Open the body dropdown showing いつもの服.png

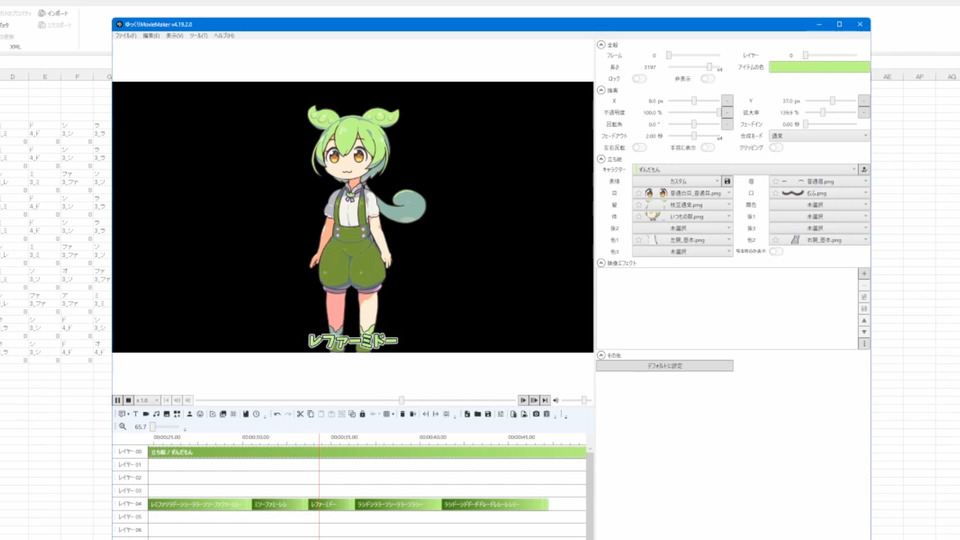pos(682,216)
